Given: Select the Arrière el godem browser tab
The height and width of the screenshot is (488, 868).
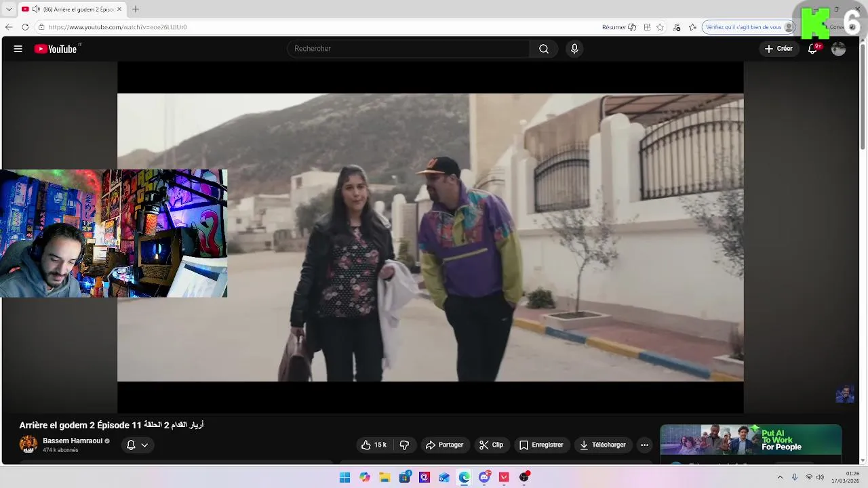Looking at the screenshot, I should [71, 9].
